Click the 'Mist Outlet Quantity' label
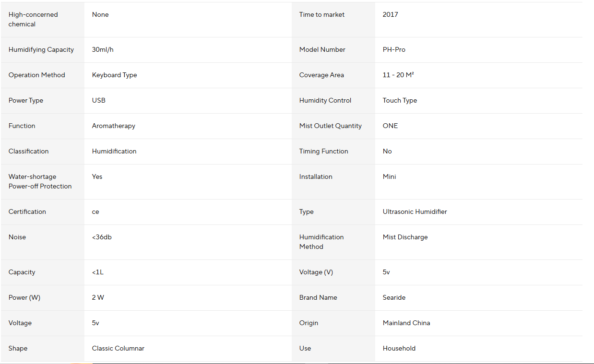 click(x=330, y=126)
